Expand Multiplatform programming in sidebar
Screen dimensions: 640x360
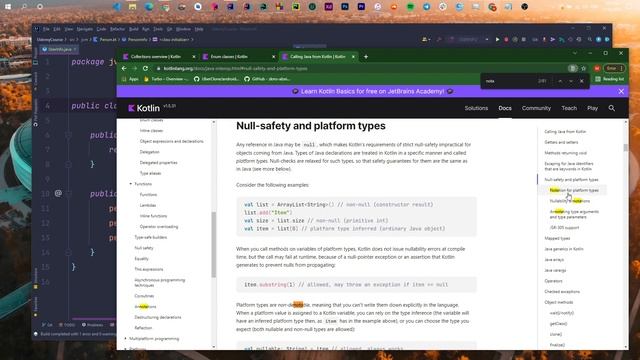click(x=126, y=339)
